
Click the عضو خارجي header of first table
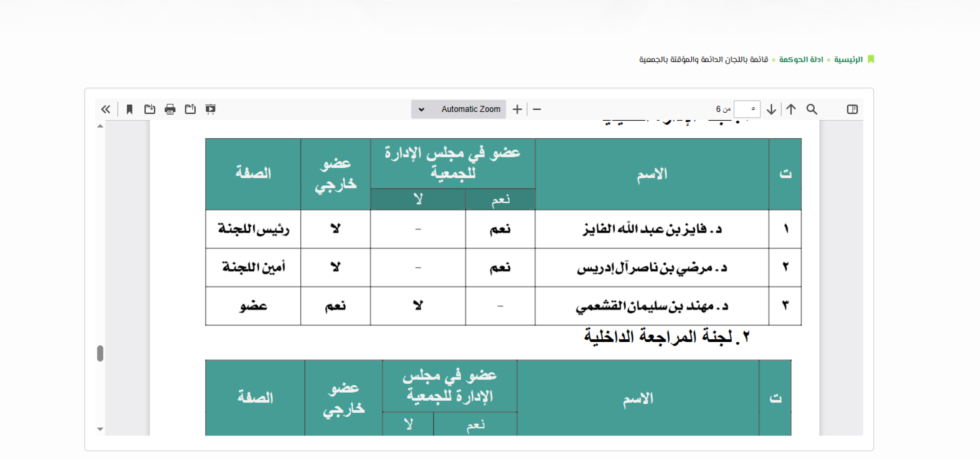pos(336,174)
